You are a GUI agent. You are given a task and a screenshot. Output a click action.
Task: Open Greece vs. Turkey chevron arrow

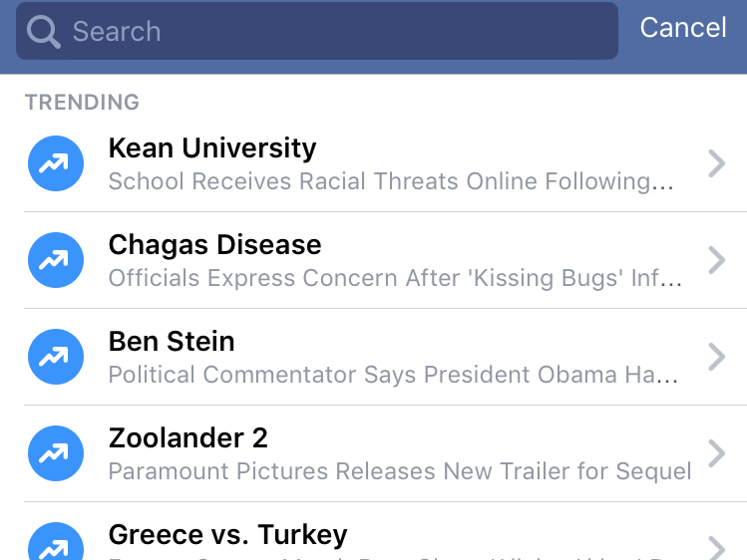pyautogui.click(x=715, y=547)
